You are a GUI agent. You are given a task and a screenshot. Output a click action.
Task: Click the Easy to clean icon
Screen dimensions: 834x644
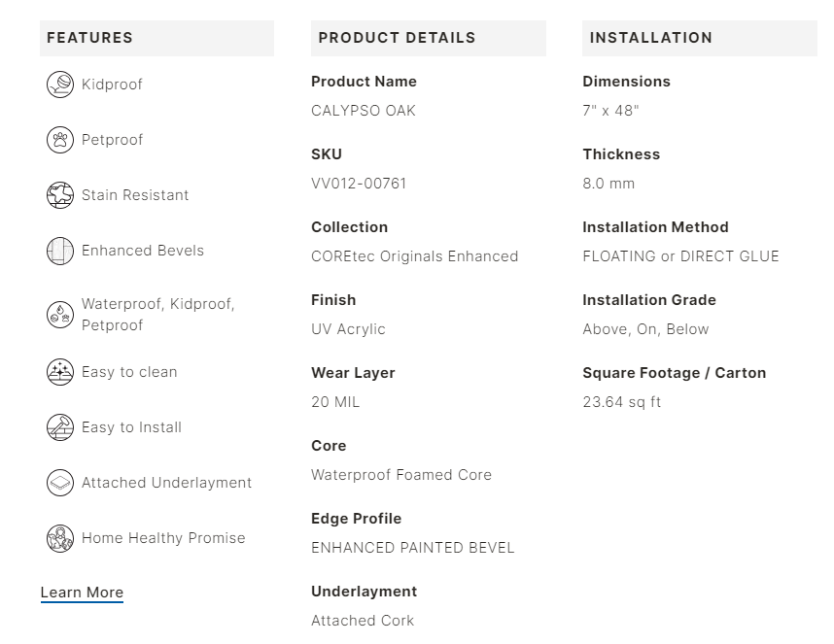[x=60, y=372]
